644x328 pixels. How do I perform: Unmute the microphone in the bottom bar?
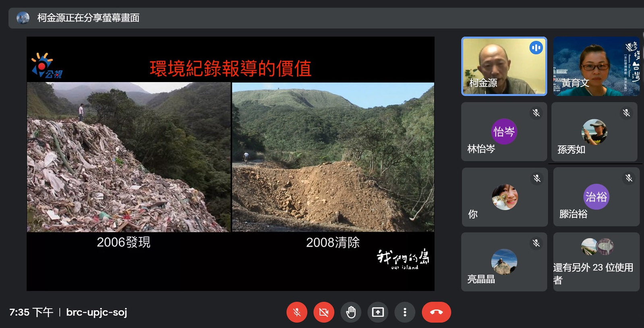pyautogui.click(x=297, y=312)
